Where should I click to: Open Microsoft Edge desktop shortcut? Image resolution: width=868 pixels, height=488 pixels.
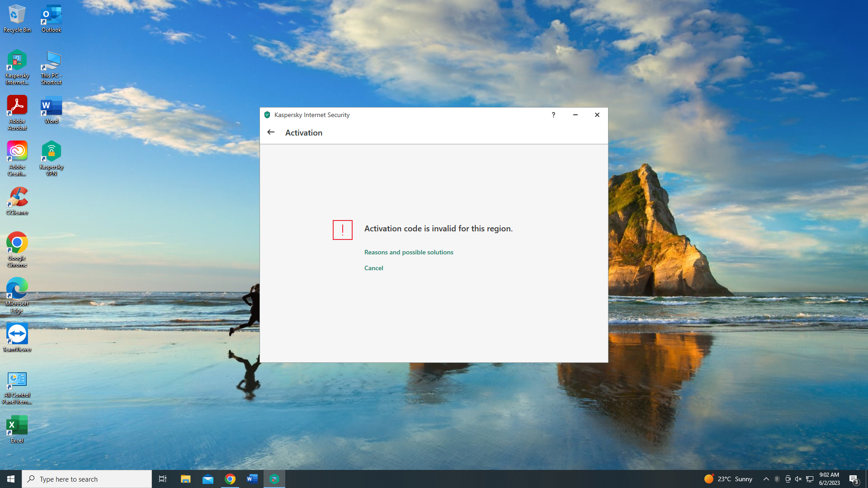coord(17,295)
